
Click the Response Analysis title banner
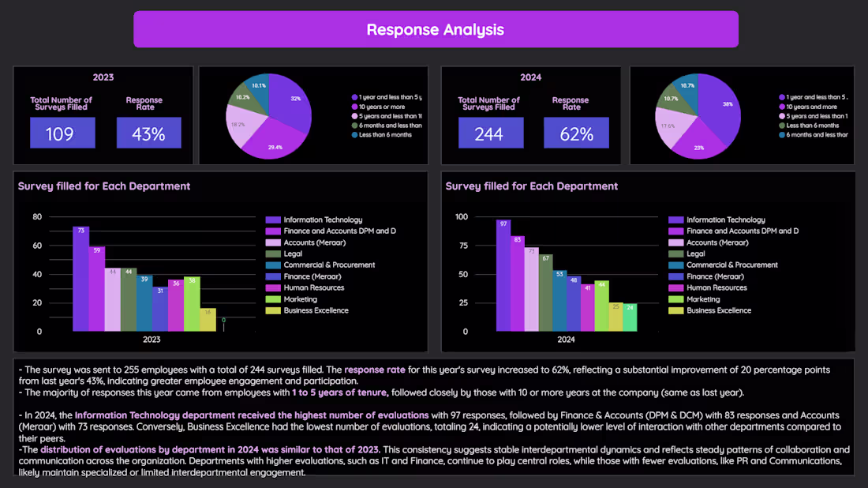(x=436, y=29)
